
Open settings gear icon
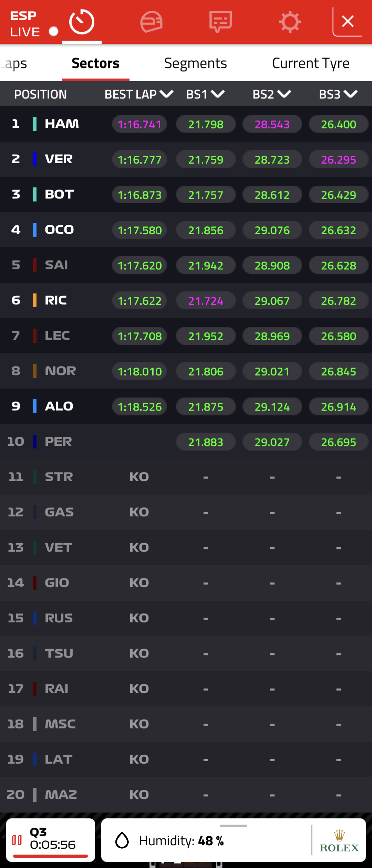click(x=290, y=22)
